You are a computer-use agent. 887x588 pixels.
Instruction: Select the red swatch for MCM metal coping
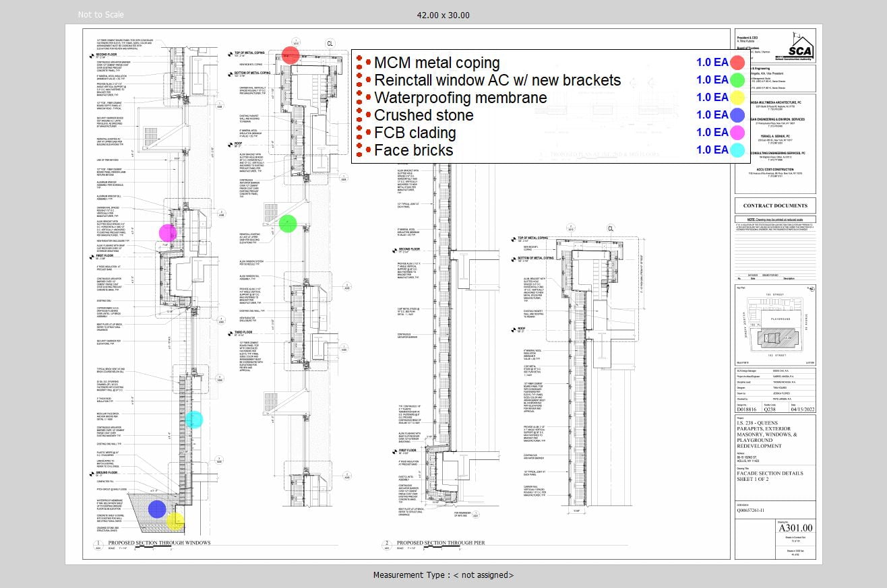coord(737,63)
